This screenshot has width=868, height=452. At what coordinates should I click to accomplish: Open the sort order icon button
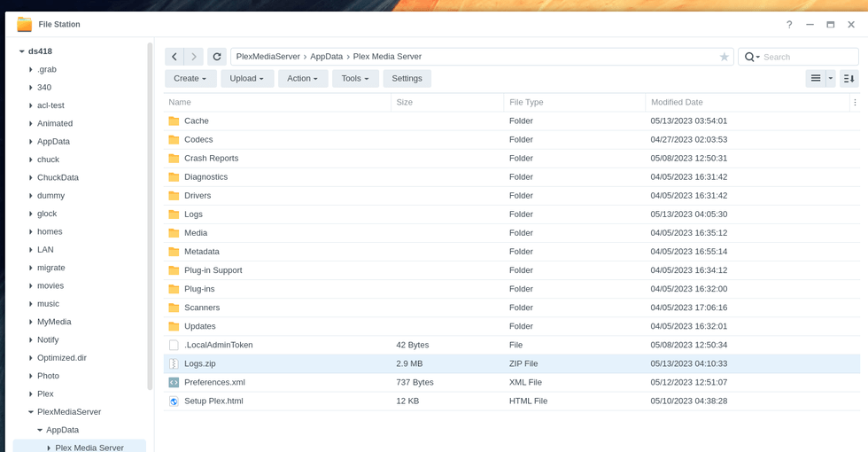pos(849,79)
